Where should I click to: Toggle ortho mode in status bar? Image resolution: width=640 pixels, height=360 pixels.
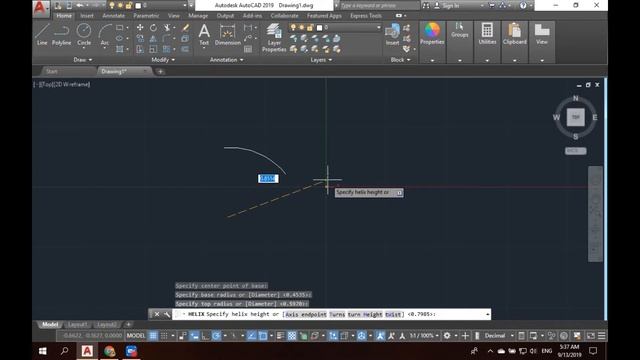[205, 336]
